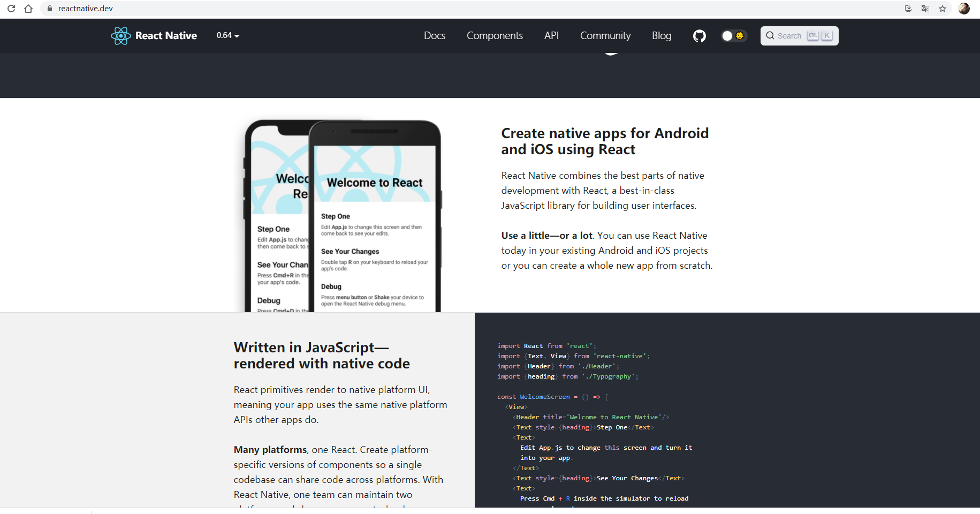Screen dimensions: 980x514
Task: Open the Blog
Action: (x=662, y=36)
